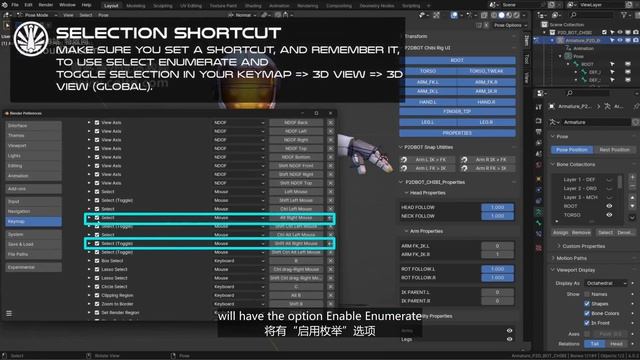640x360 pixels.
Task: Open the File menu
Action: coord(15,5)
